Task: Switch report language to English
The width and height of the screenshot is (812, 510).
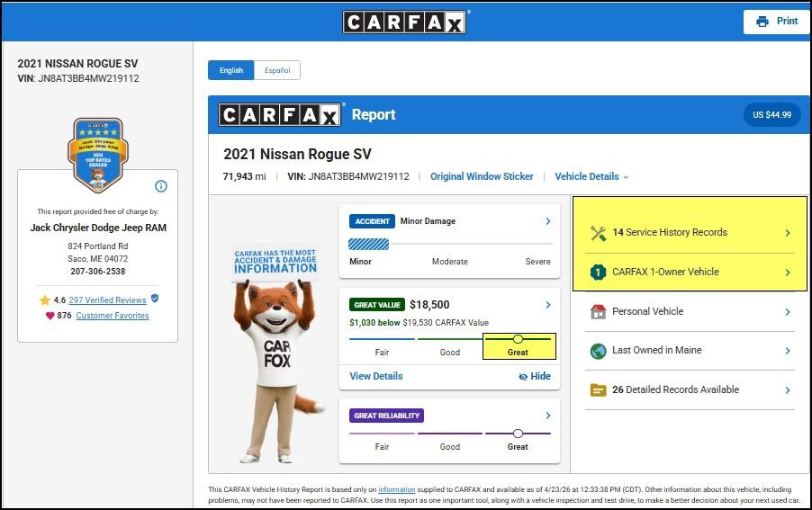Action: click(231, 70)
